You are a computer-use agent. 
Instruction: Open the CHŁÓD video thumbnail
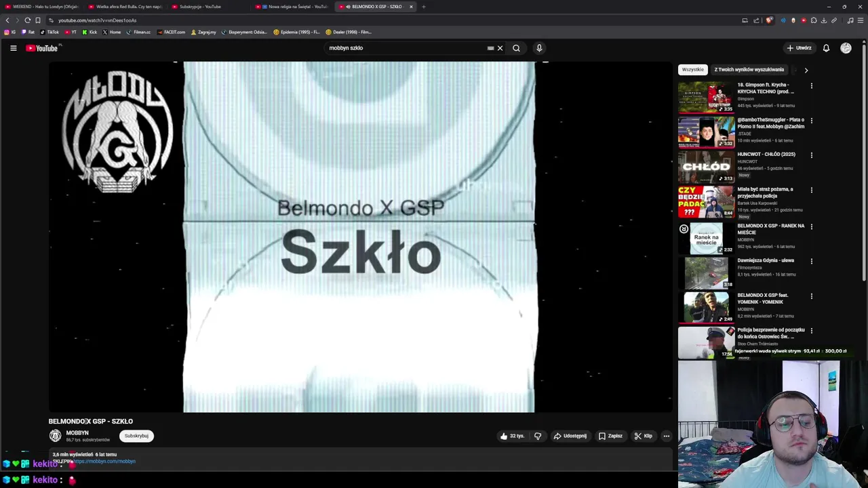tap(706, 167)
